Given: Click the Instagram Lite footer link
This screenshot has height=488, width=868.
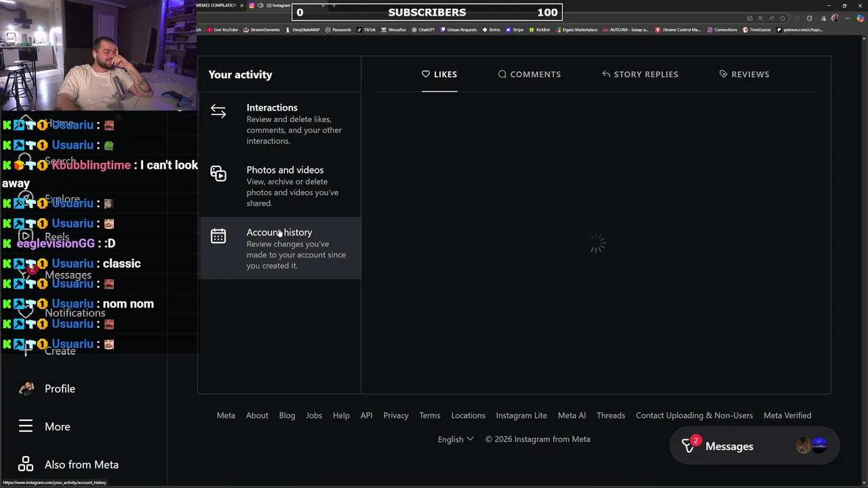Looking at the screenshot, I should 521,415.
